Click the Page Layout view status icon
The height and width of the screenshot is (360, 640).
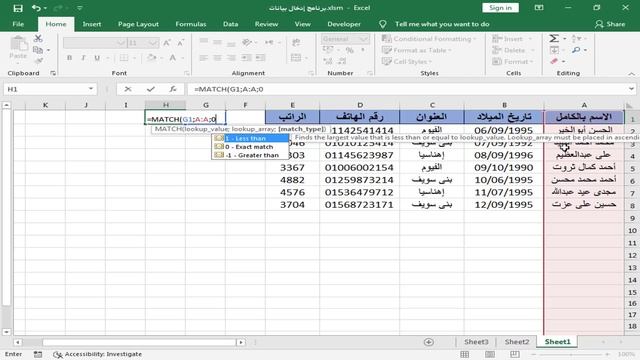coord(490,354)
